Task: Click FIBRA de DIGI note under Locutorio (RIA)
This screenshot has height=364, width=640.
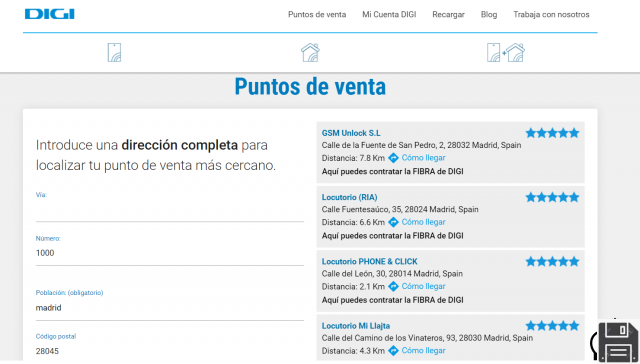Action: click(393, 236)
